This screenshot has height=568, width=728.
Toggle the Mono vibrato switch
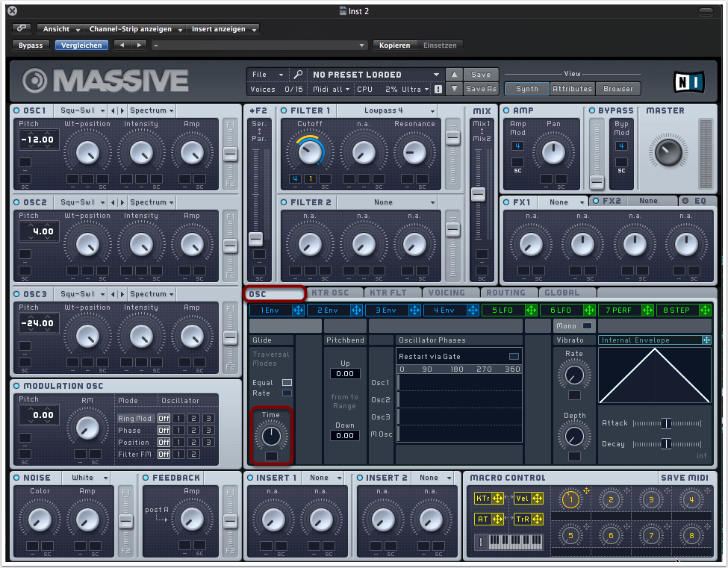coord(588,326)
